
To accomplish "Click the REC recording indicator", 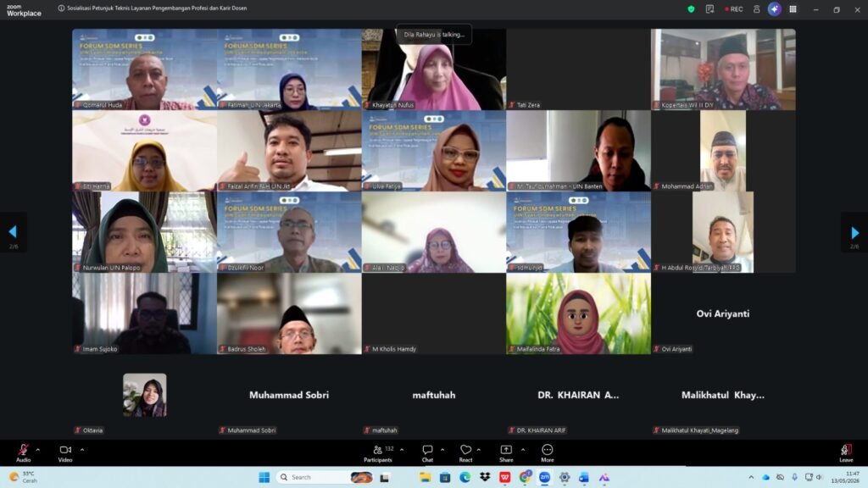I will pyautogui.click(x=733, y=9).
